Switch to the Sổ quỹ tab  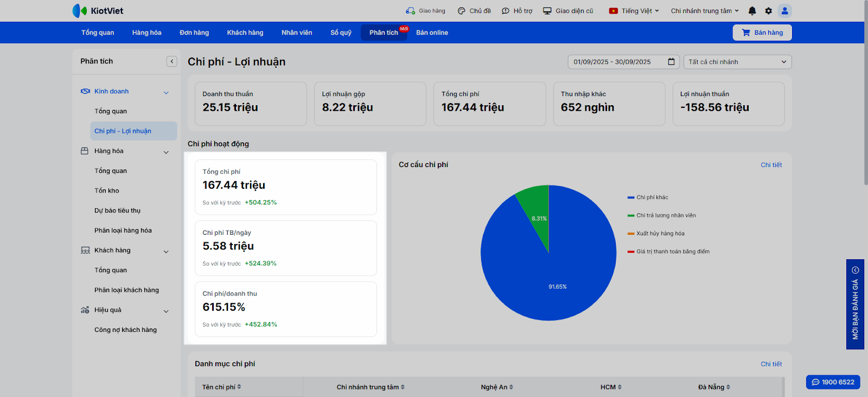coord(341,33)
